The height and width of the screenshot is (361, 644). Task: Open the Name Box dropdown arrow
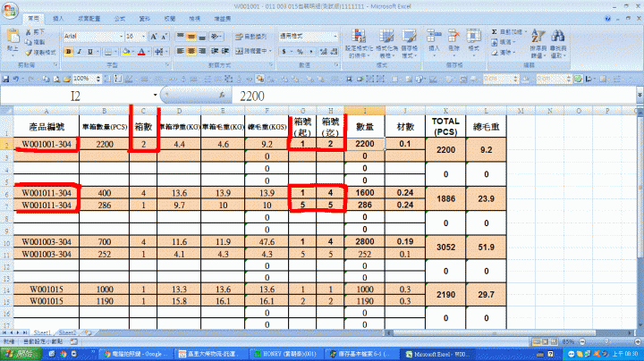(x=156, y=96)
